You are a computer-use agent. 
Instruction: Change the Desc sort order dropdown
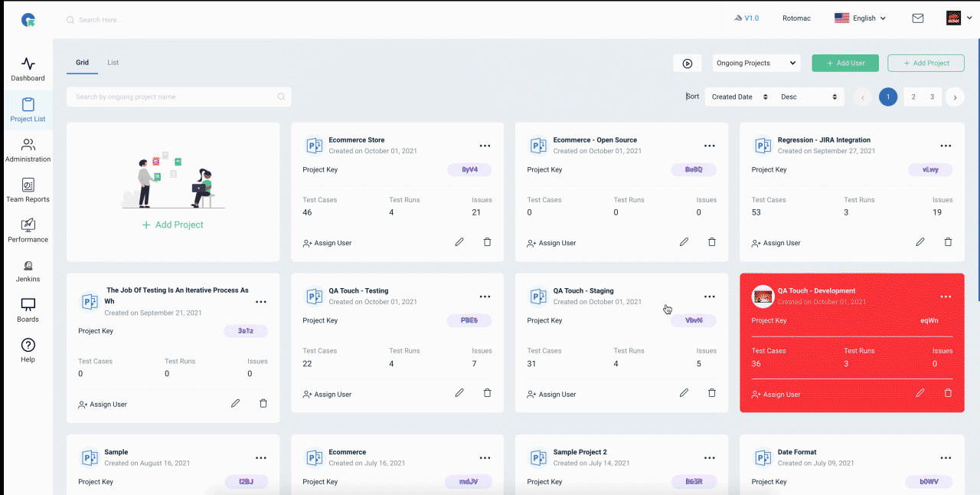[809, 97]
